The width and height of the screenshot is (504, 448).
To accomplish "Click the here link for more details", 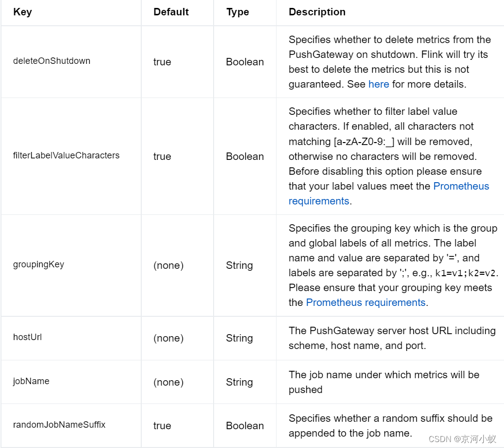I will coord(379,84).
